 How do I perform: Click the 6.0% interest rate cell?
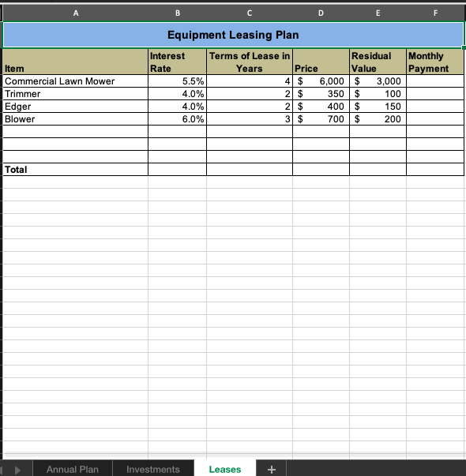178,119
